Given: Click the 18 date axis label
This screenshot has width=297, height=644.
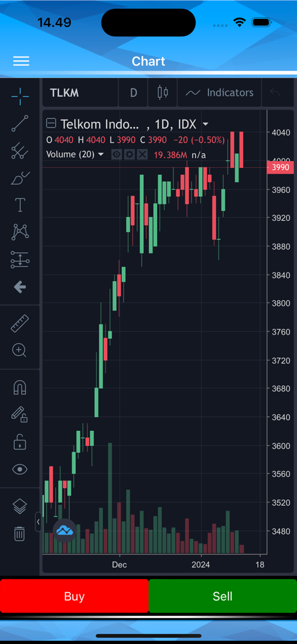Looking at the screenshot, I should point(260,565).
